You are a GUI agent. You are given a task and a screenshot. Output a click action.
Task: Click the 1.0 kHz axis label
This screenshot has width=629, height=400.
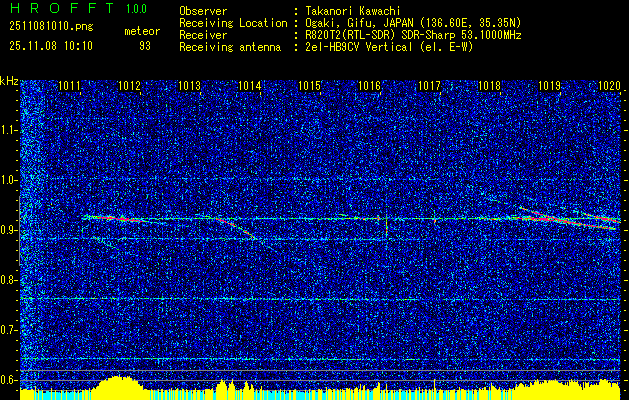pyautogui.click(x=8, y=181)
